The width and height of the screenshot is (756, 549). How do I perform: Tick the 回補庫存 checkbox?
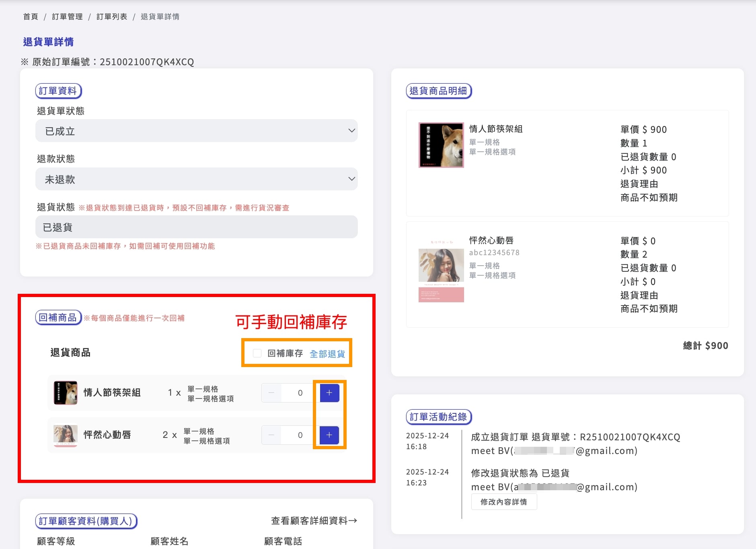[257, 353]
